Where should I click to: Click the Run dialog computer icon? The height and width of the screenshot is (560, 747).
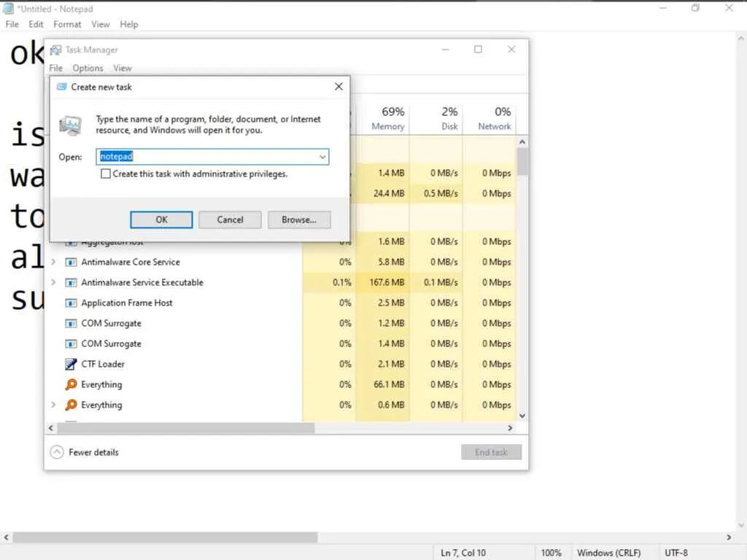point(70,125)
